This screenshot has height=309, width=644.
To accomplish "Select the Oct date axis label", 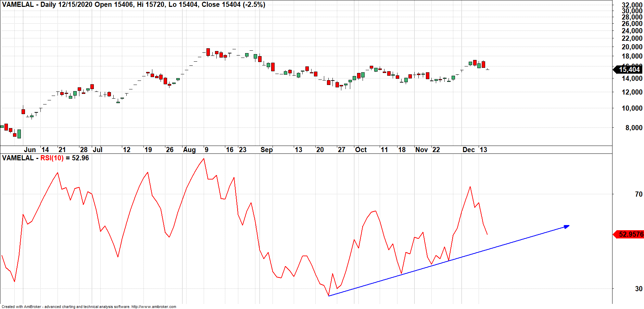I will tap(361, 150).
